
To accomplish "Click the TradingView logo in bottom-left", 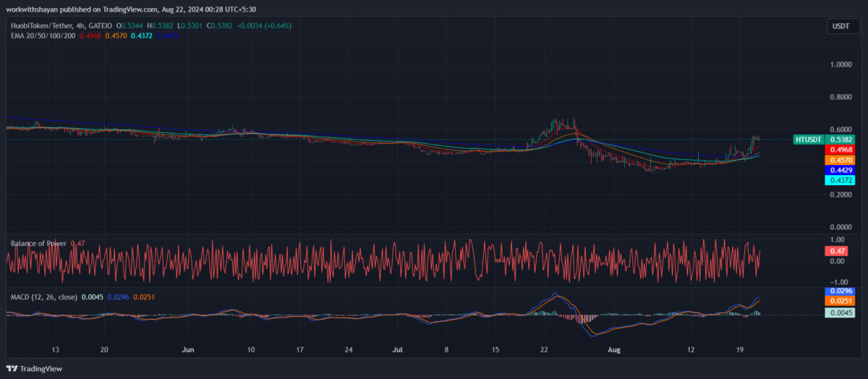I will point(34,369).
